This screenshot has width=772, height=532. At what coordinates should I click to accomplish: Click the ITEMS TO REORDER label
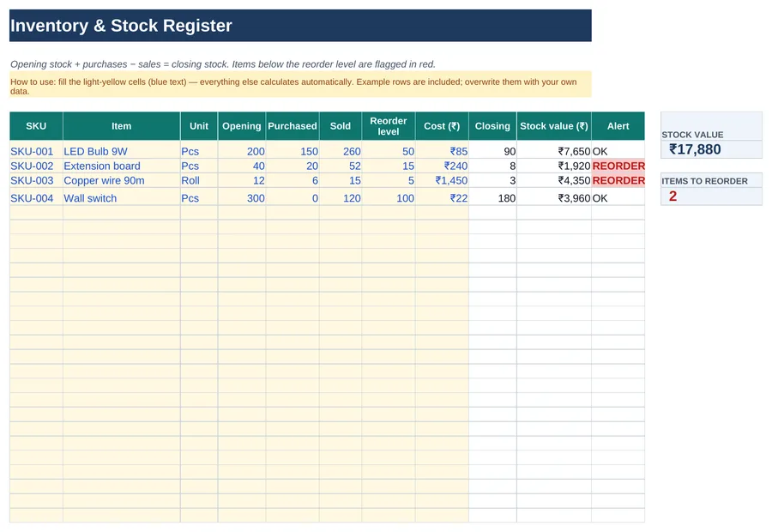click(x=704, y=181)
